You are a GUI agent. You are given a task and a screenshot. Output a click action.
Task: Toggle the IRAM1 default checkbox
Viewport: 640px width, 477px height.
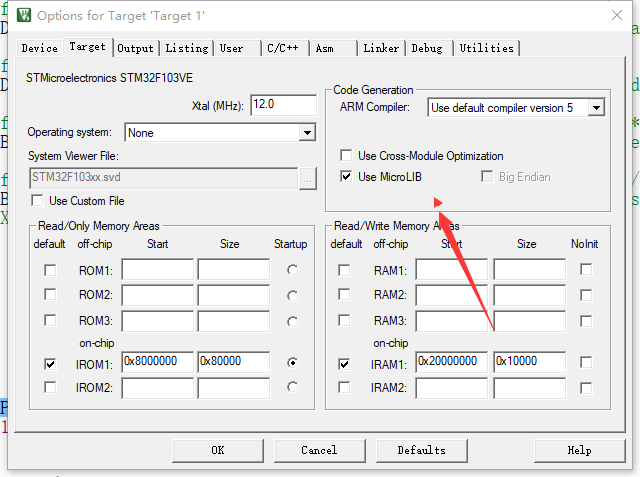344,364
